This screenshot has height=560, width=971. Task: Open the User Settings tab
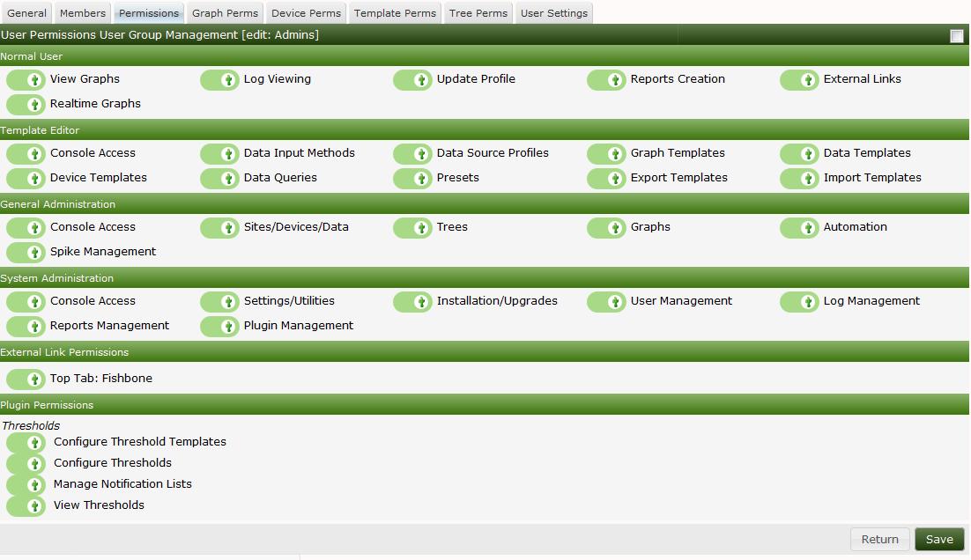coord(553,12)
